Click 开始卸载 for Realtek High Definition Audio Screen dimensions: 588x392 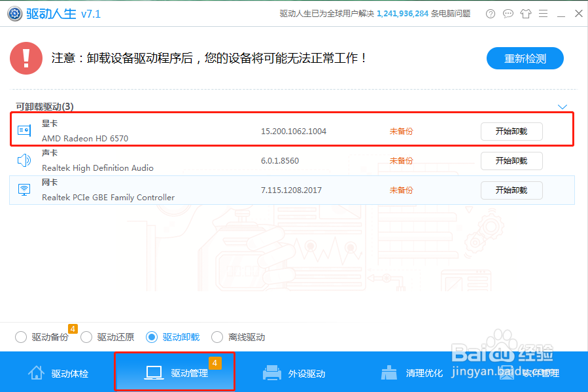tap(511, 161)
